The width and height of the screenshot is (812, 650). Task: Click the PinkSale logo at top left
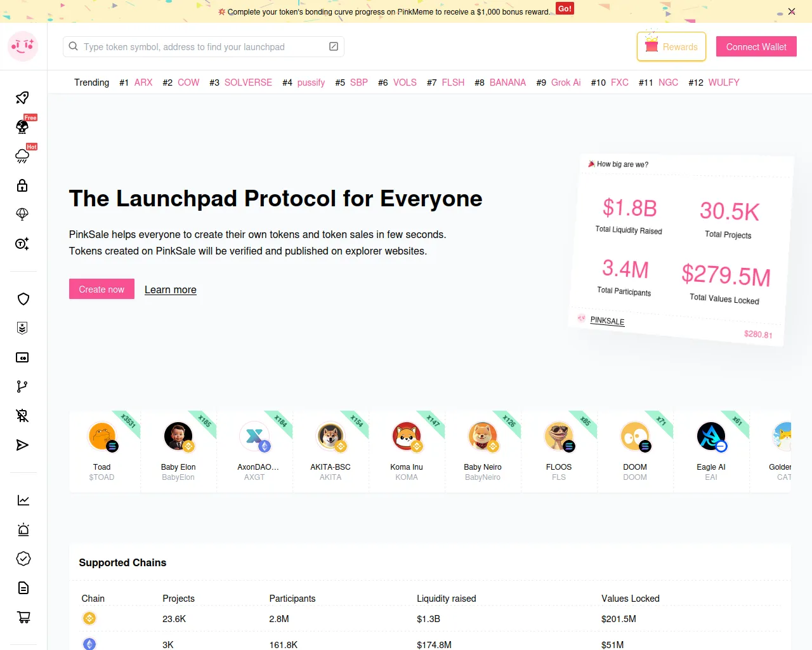(23, 46)
